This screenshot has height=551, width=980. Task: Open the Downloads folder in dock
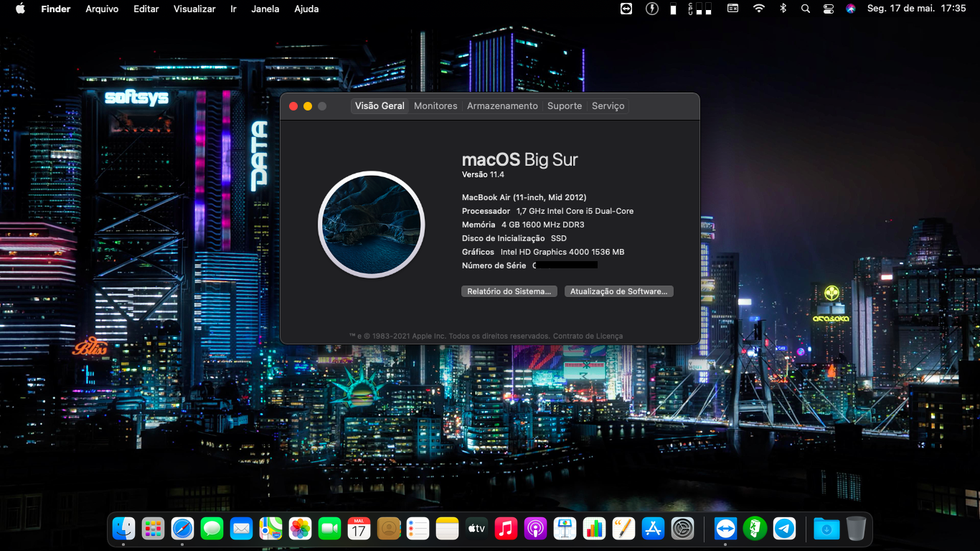tap(826, 529)
